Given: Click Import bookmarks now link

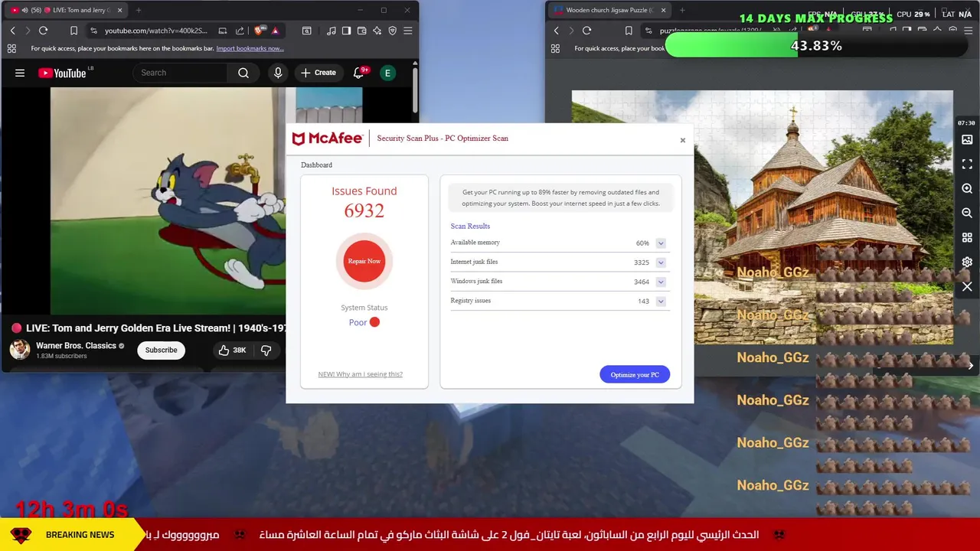Looking at the screenshot, I should (250, 48).
